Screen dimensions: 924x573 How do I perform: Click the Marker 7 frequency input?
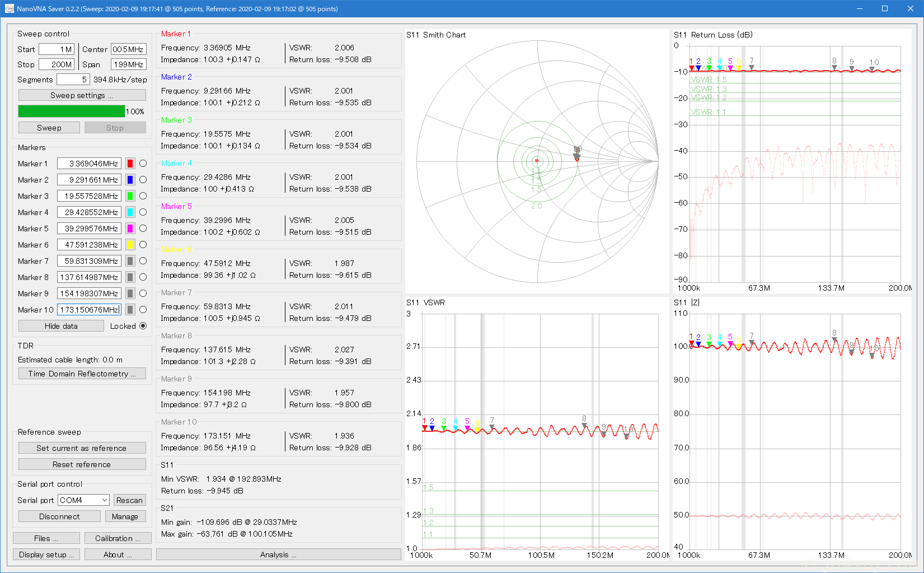[89, 261]
